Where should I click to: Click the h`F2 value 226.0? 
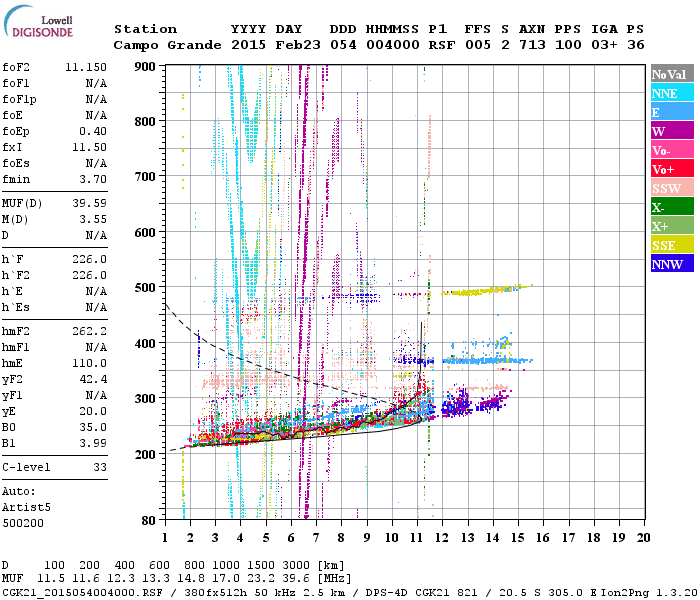point(89,275)
